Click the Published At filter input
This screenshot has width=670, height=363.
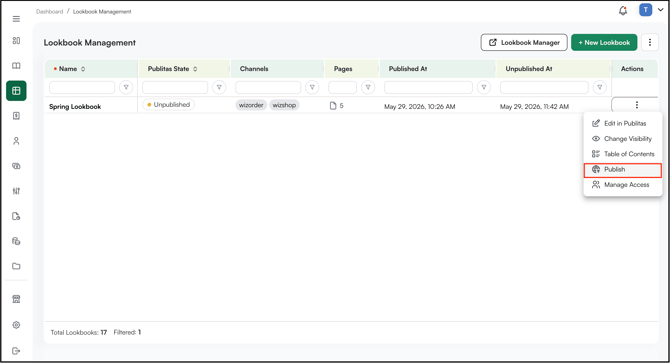(428, 87)
